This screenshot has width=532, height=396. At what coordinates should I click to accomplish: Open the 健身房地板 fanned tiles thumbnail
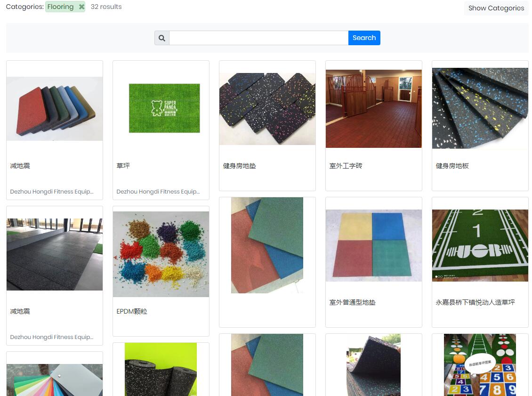pyautogui.click(x=480, y=109)
